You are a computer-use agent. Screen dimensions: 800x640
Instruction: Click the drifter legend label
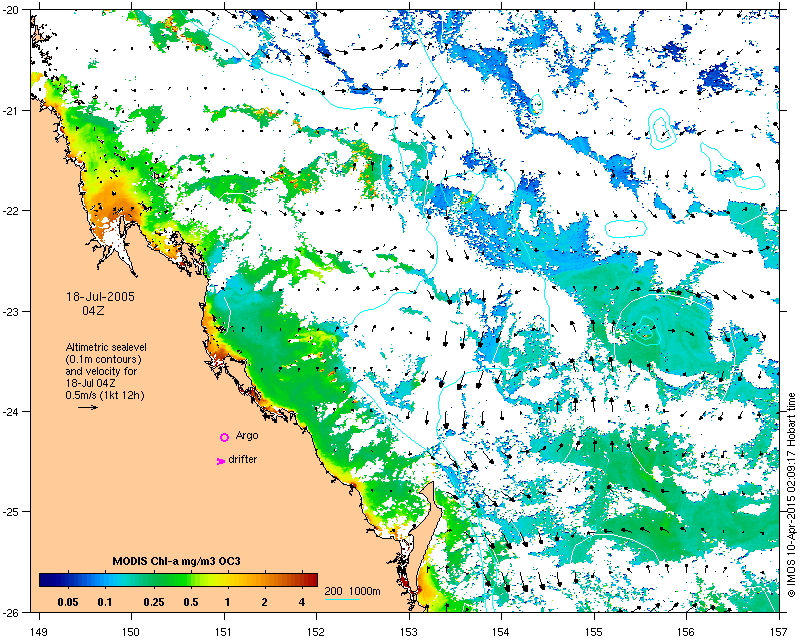(x=242, y=459)
